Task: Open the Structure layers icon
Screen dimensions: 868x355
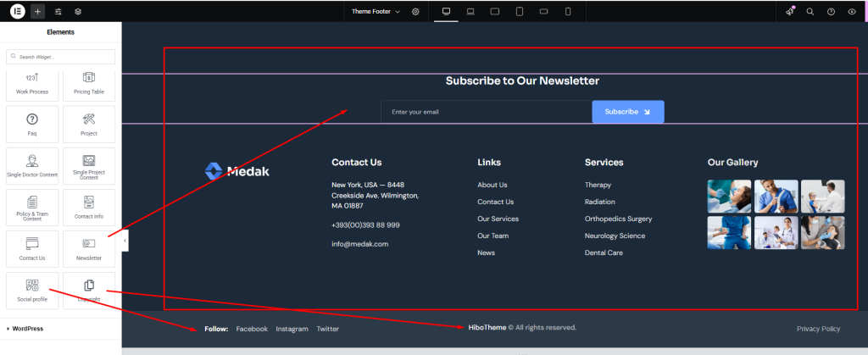Action: (x=78, y=11)
